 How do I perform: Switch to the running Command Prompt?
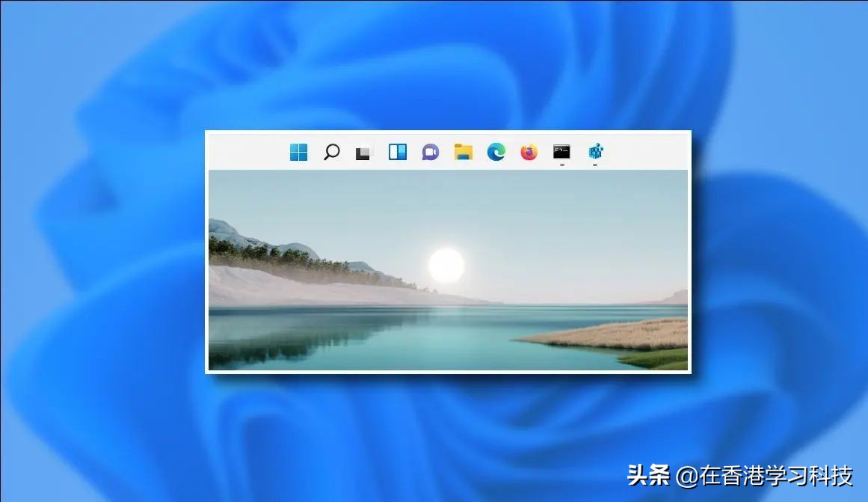click(x=560, y=152)
